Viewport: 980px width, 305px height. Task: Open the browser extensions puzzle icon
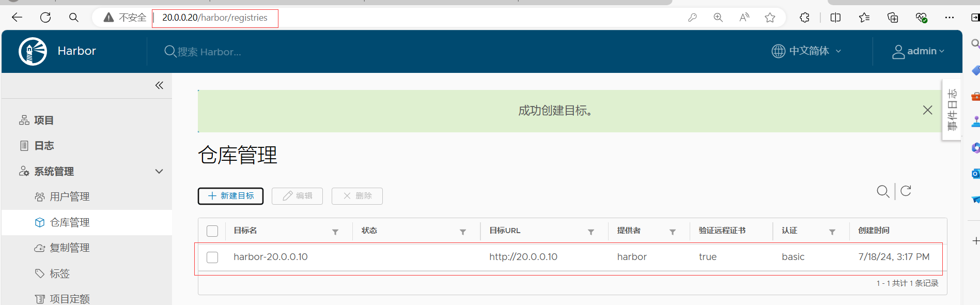(x=804, y=18)
